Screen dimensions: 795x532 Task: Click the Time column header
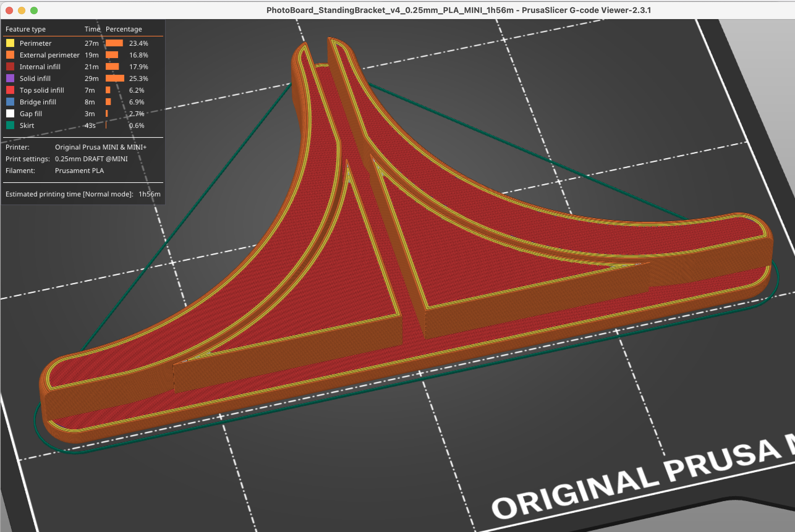click(92, 29)
